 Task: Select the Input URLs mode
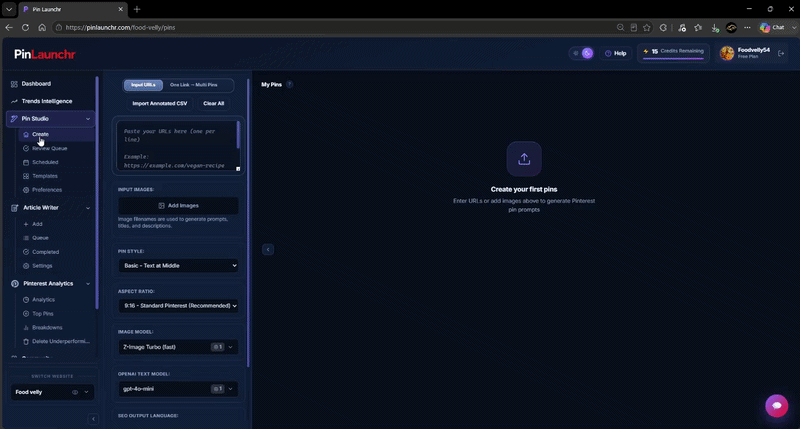(143, 85)
